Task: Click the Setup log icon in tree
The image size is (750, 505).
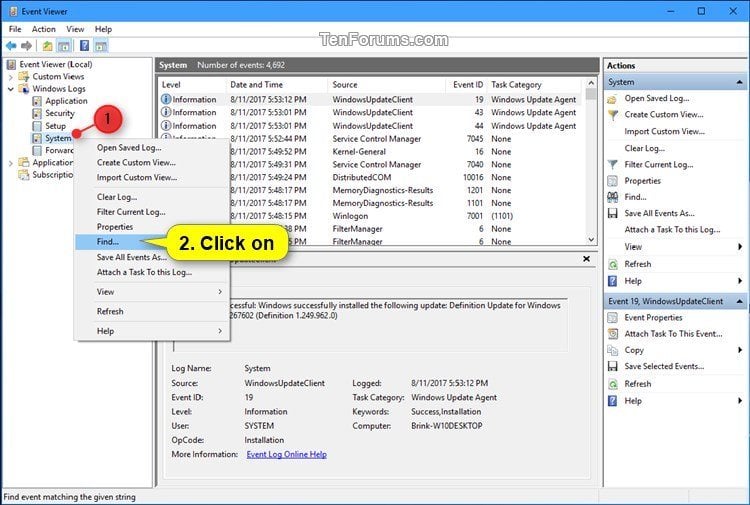Action: tap(37, 126)
